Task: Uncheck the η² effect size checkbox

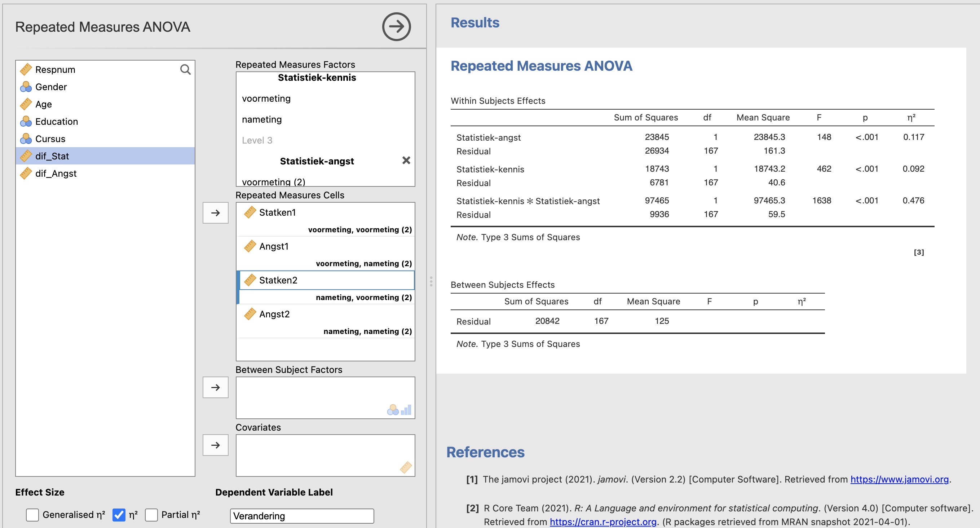Action: pyautogui.click(x=119, y=515)
